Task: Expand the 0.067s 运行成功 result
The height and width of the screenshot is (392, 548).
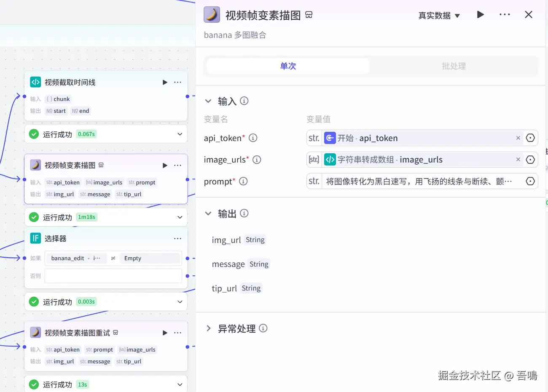Action: tap(180, 134)
